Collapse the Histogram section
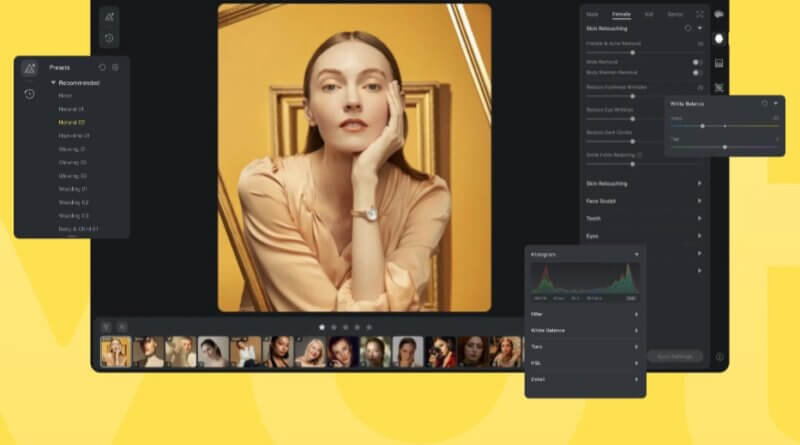The width and height of the screenshot is (800, 445). pos(636,254)
